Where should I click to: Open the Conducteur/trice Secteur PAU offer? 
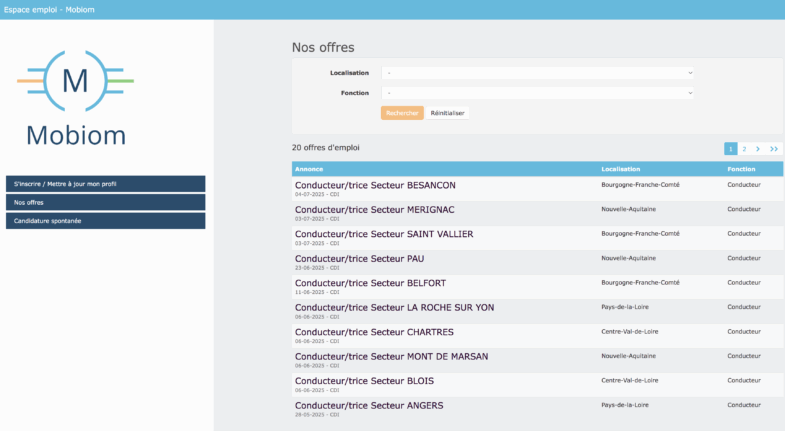359,258
